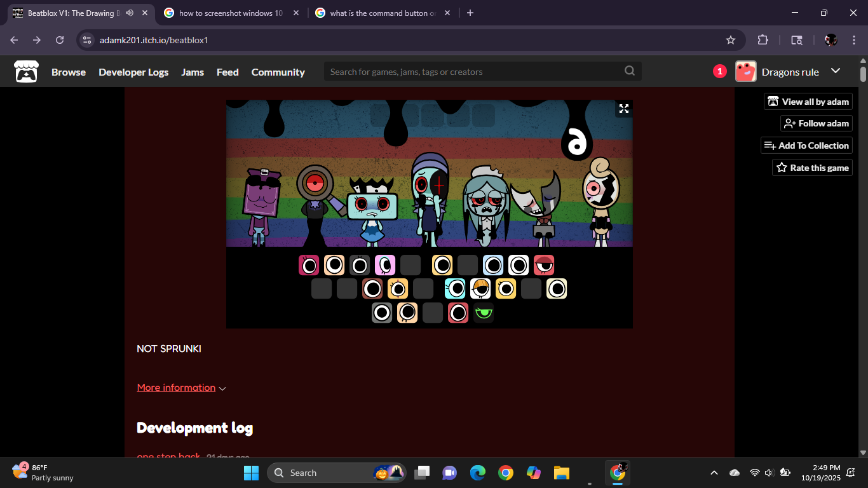Image resolution: width=868 pixels, height=488 pixels.
Task: Choose the cream-colored eye sound icon
Action: (x=557, y=288)
